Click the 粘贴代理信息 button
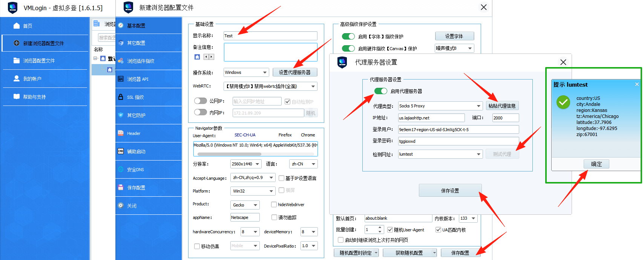644x260 pixels. tap(502, 106)
